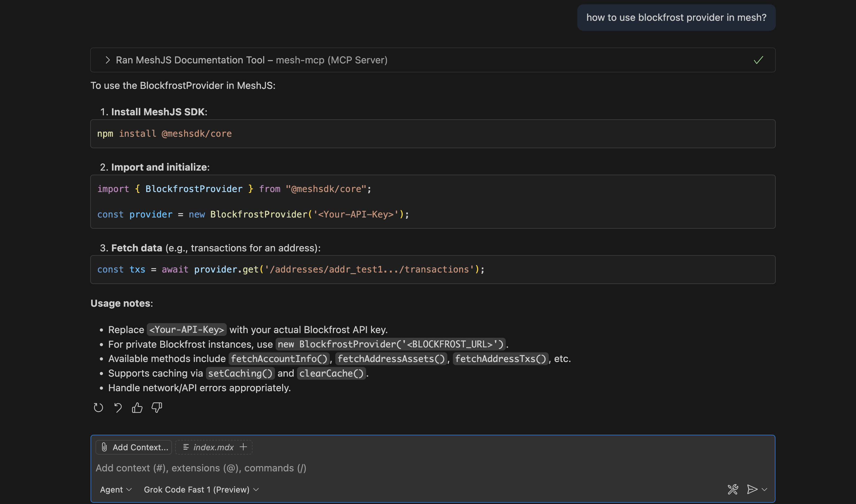Retry the assistant response

(98, 408)
